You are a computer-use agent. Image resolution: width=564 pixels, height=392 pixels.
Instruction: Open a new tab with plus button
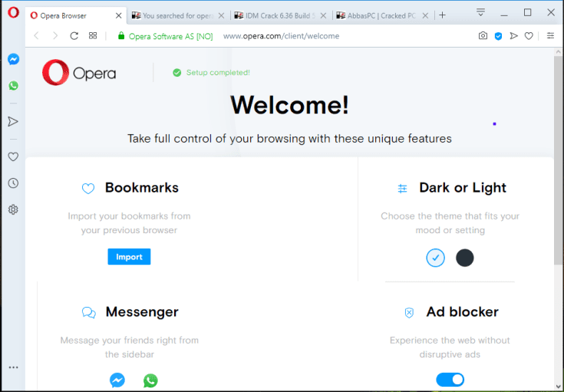click(x=443, y=15)
